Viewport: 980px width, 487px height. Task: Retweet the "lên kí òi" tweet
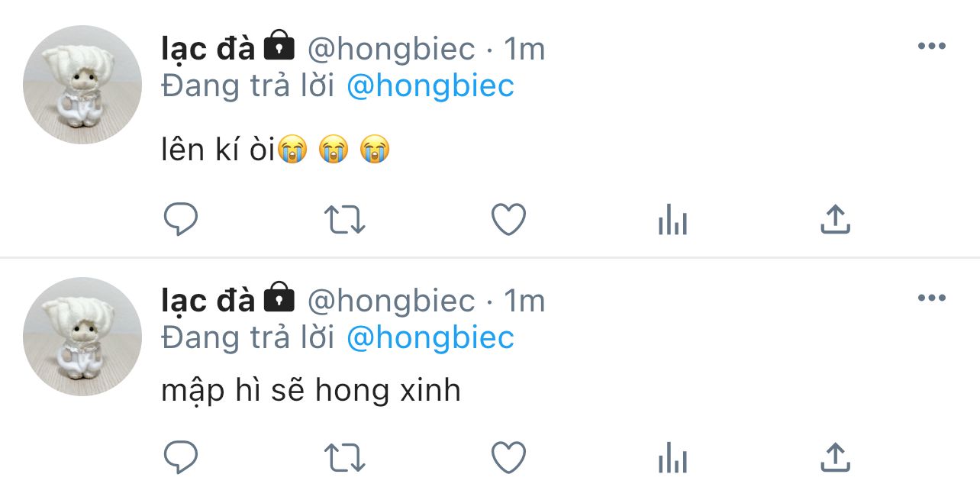coord(345,221)
